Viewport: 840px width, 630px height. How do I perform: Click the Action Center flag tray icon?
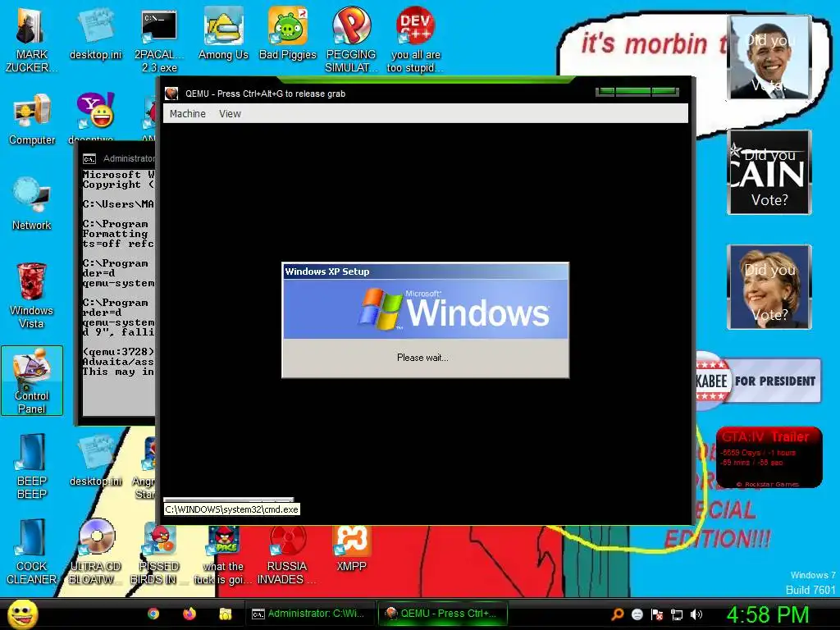657,614
